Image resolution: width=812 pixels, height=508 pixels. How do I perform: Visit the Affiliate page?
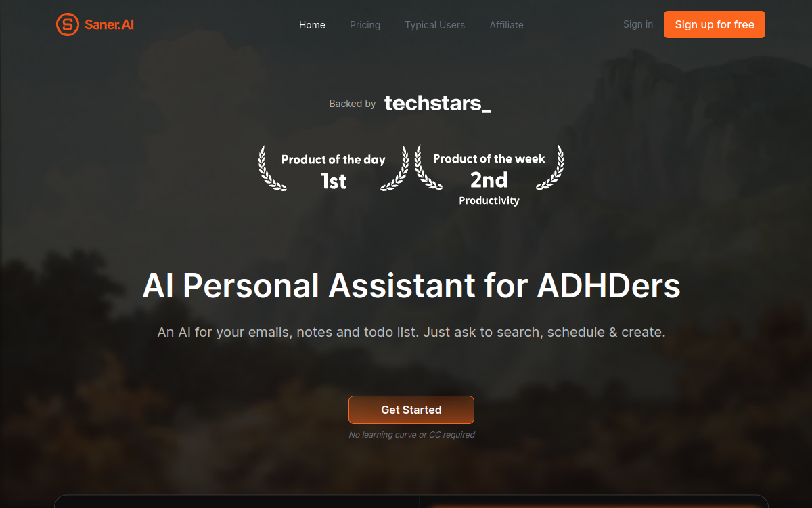pos(506,25)
